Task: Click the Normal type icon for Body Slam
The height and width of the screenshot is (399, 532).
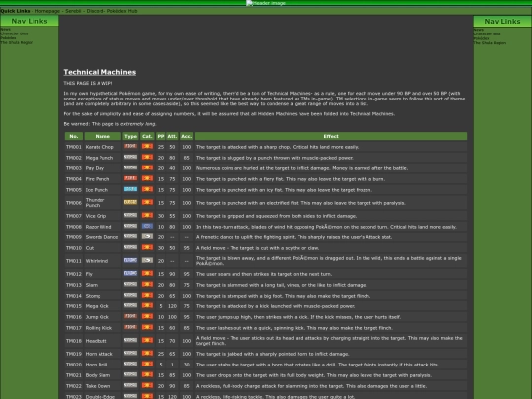Action: (130, 374)
